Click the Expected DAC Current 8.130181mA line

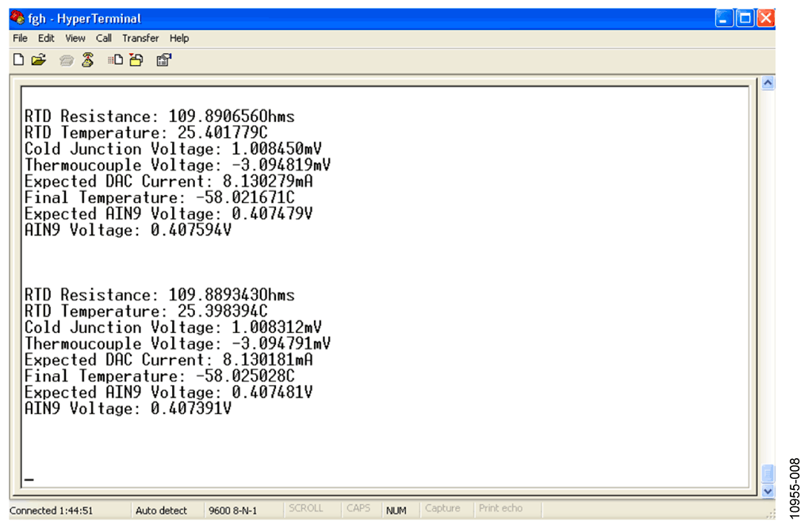click(x=169, y=360)
